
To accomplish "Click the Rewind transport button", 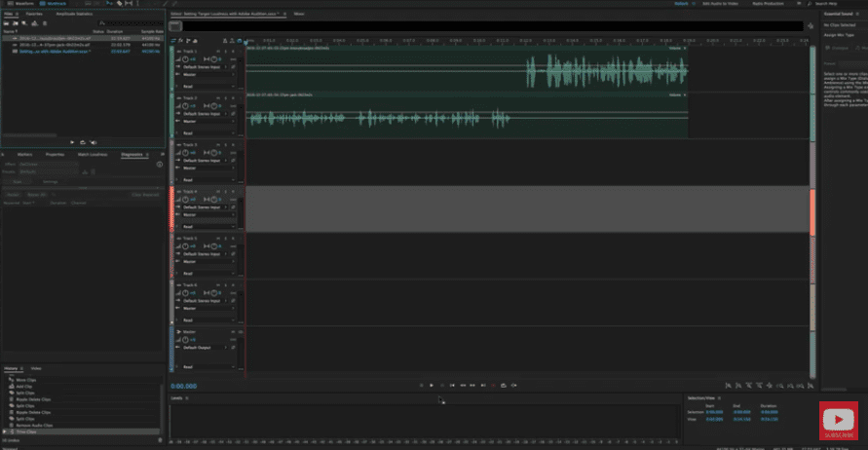I will click(x=463, y=386).
